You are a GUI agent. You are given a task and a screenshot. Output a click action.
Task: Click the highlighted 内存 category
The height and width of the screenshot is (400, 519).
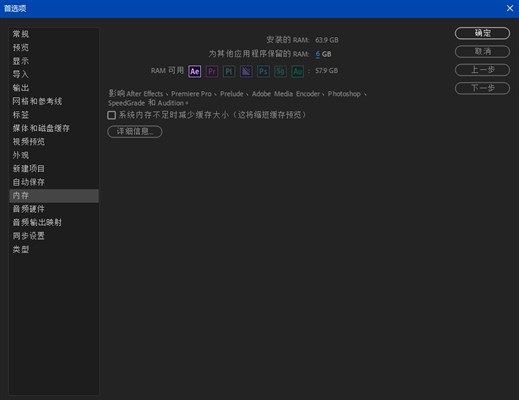click(x=54, y=196)
